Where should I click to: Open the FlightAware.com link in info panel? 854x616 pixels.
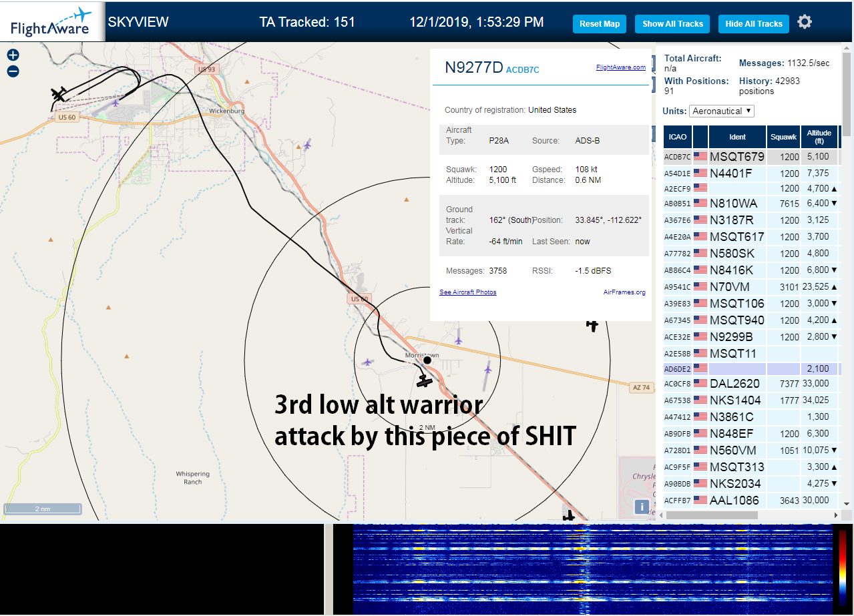click(x=621, y=67)
